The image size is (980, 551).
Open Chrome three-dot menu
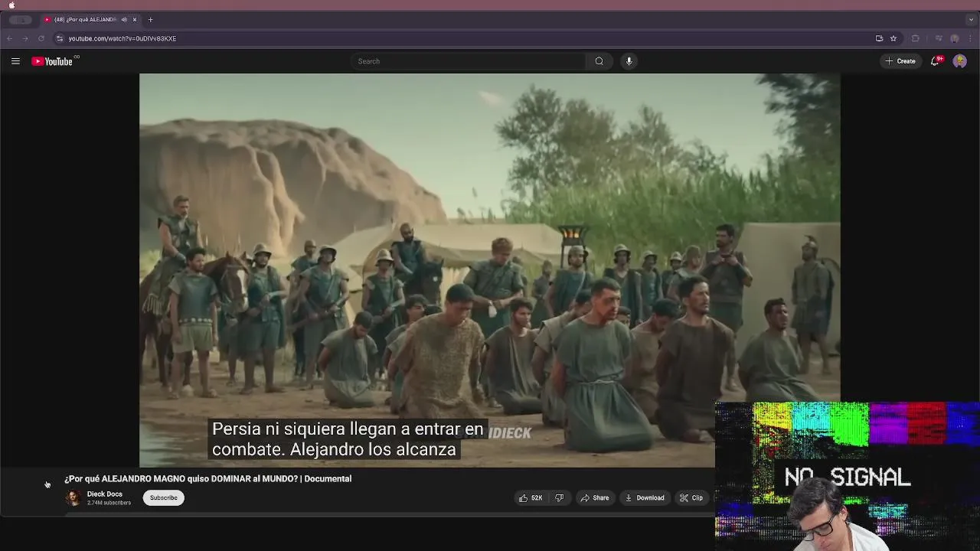click(970, 38)
